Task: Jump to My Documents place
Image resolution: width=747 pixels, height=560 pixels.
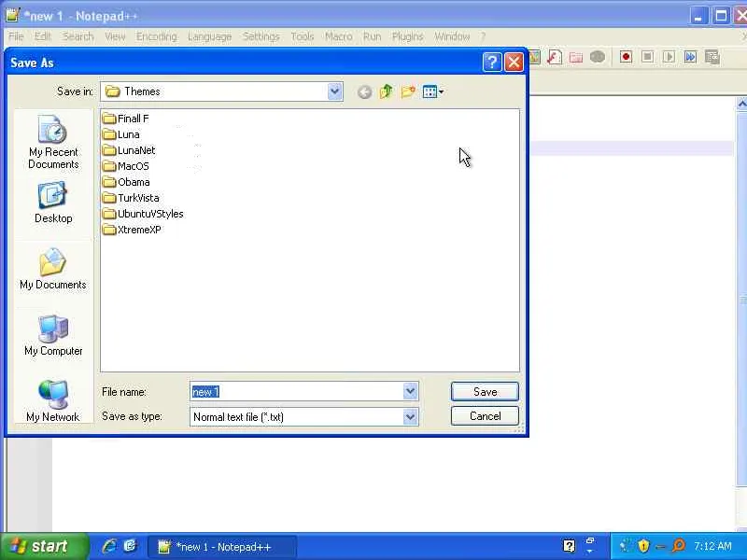Action: (53, 269)
